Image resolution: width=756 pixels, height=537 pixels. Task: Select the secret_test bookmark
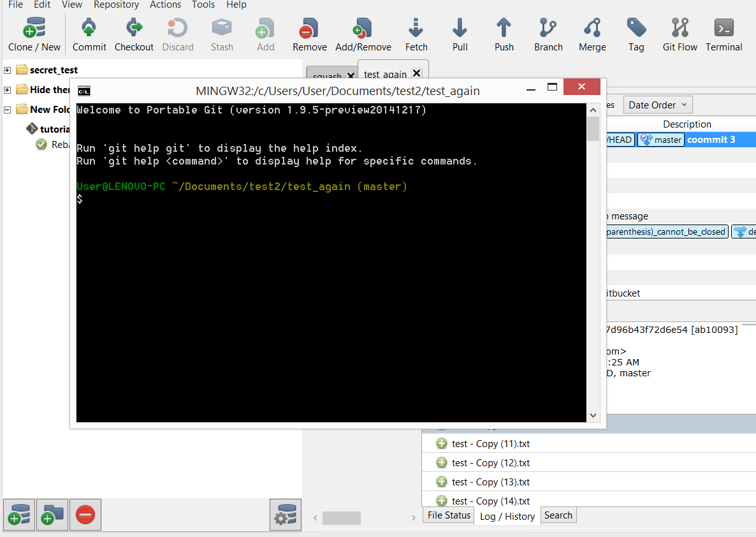(54, 70)
